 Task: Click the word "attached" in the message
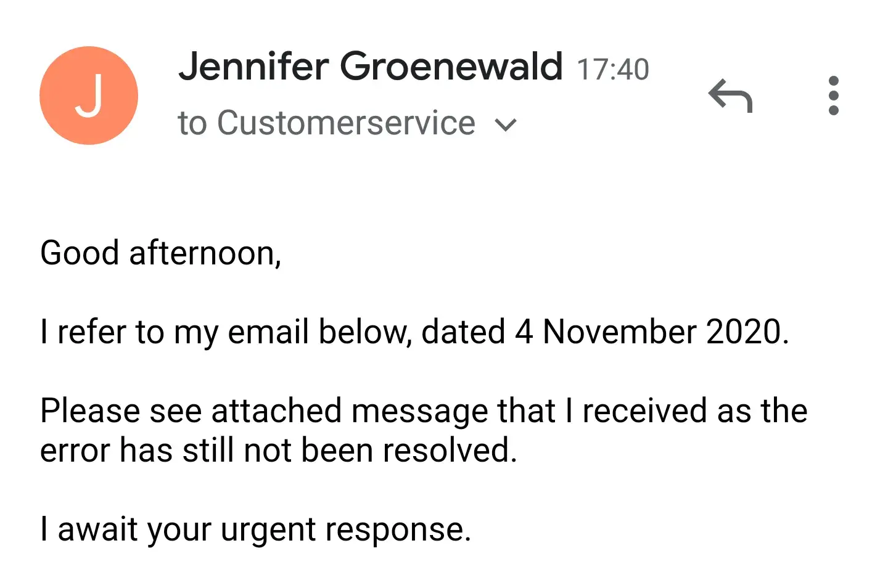(x=276, y=411)
